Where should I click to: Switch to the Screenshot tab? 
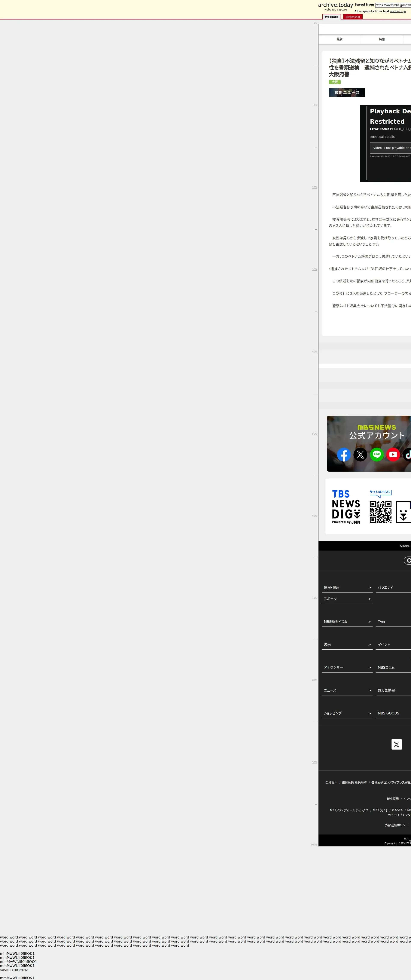tap(352, 17)
